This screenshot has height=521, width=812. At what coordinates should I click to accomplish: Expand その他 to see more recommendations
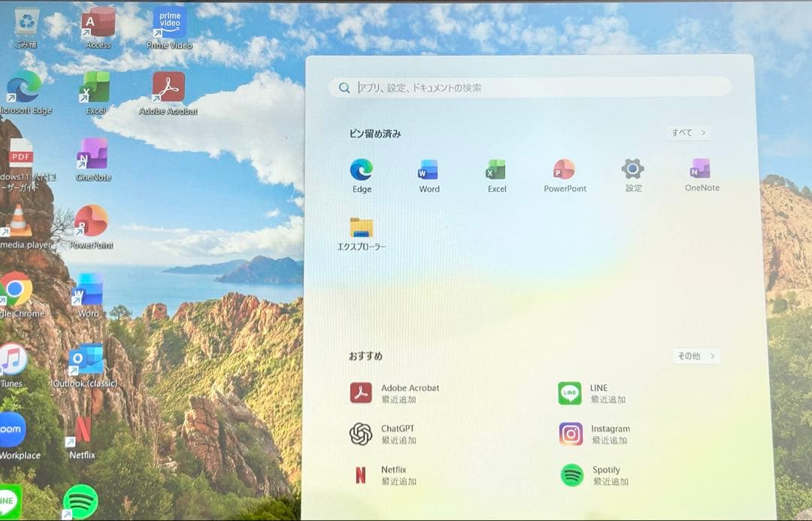(x=695, y=356)
